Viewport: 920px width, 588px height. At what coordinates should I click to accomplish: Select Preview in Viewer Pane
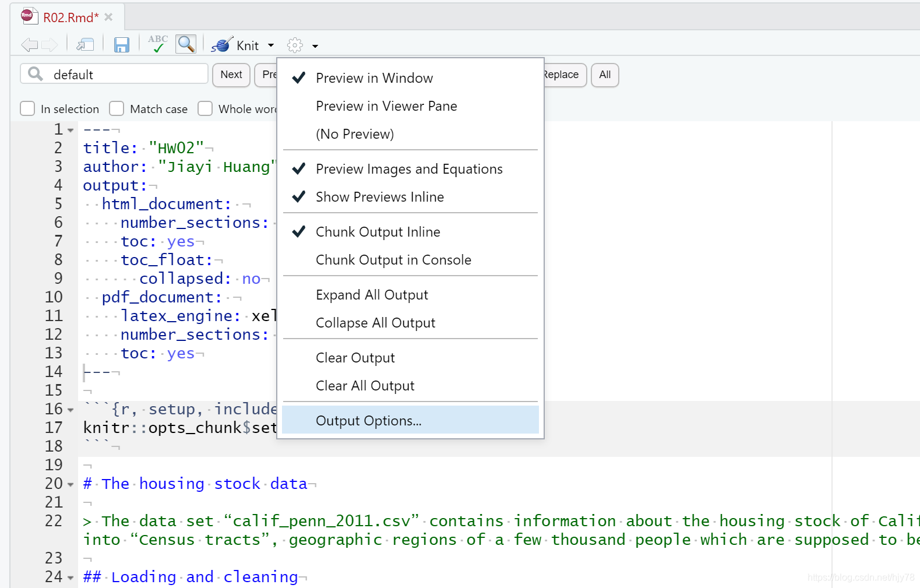(x=410, y=106)
